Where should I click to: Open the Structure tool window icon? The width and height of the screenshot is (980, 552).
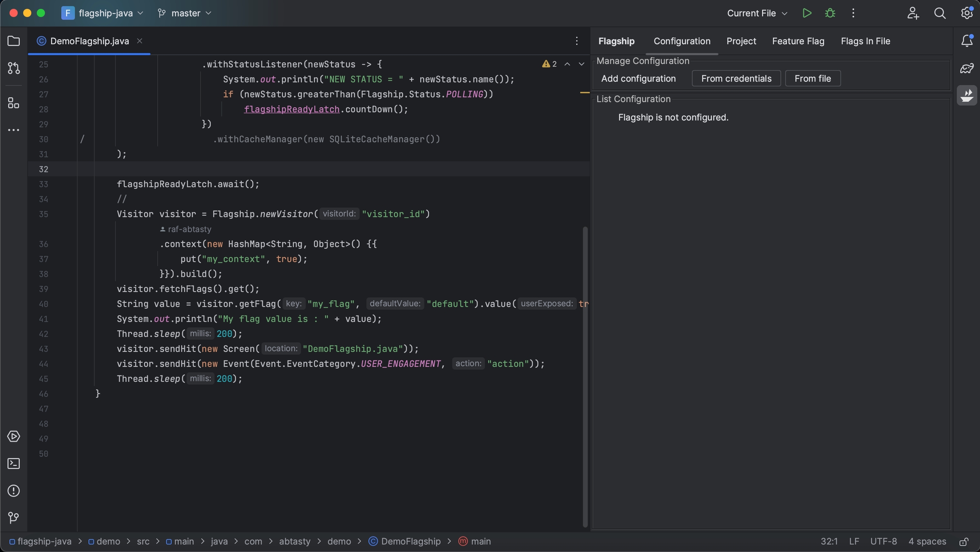pos(14,103)
